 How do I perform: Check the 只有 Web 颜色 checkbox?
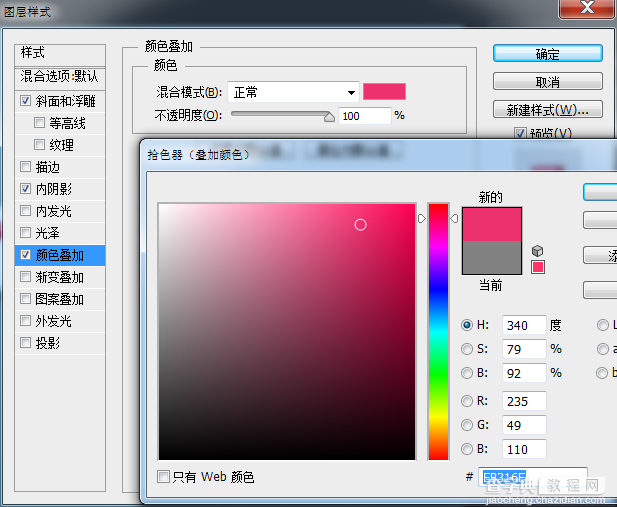click(163, 477)
